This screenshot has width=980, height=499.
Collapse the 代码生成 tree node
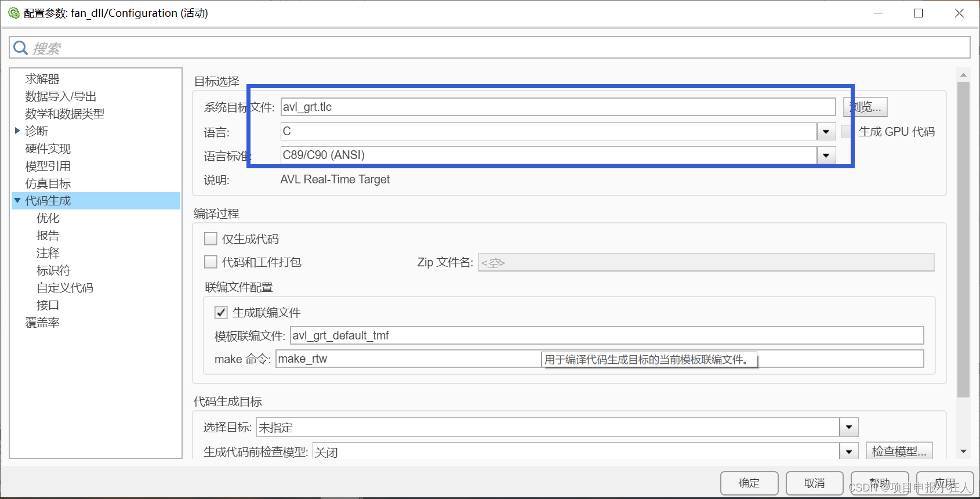[x=17, y=200]
